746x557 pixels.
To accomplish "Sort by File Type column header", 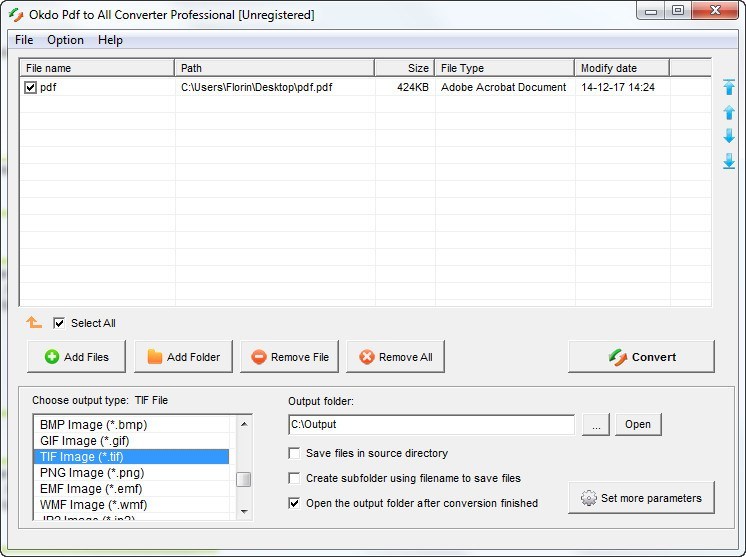I will [505, 68].
